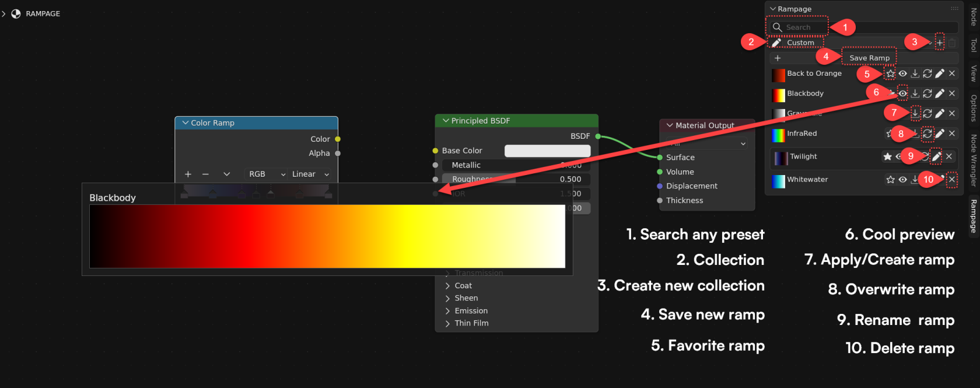The image size is (980, 388).
Task: Switch to the Tool sidebar tab
Action: coord(973,45)
